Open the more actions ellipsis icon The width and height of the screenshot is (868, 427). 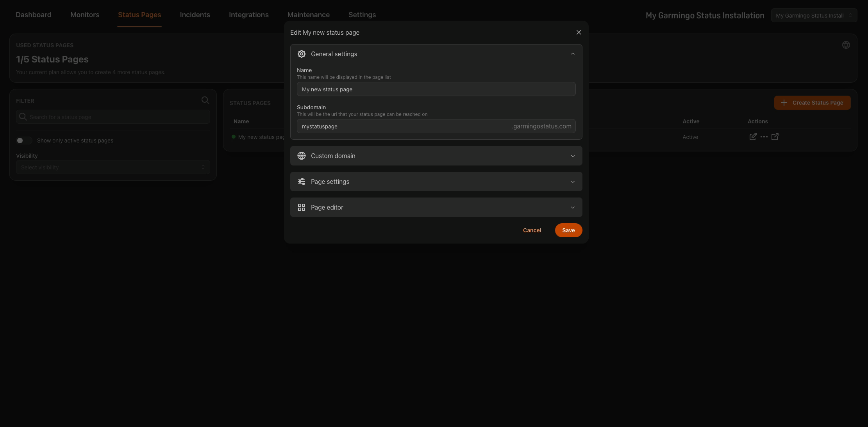click(x=764, y=137)
